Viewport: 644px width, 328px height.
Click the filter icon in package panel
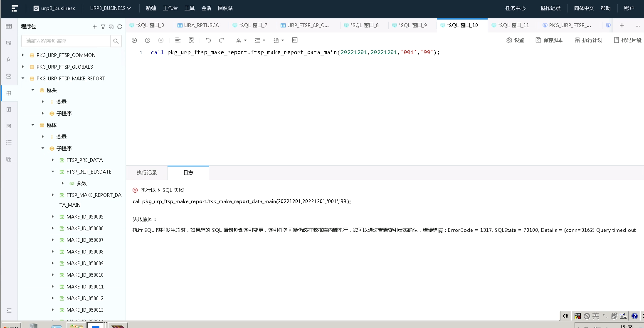point(103,27)
